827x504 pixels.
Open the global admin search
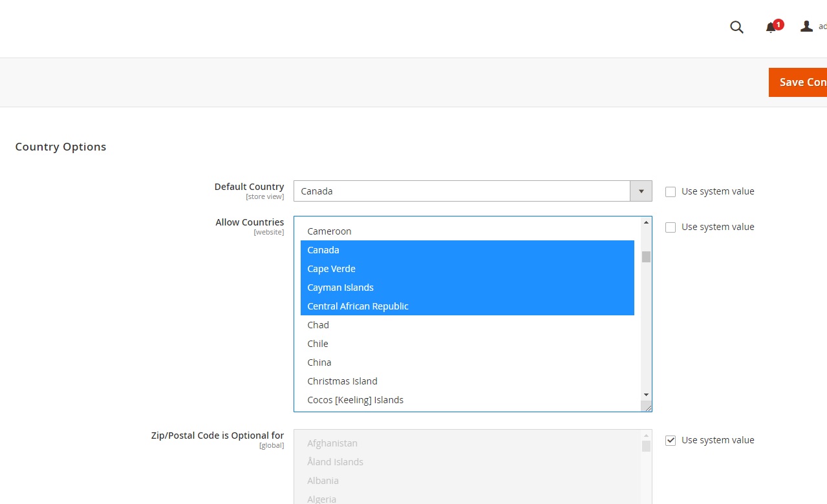click(736, 27)
